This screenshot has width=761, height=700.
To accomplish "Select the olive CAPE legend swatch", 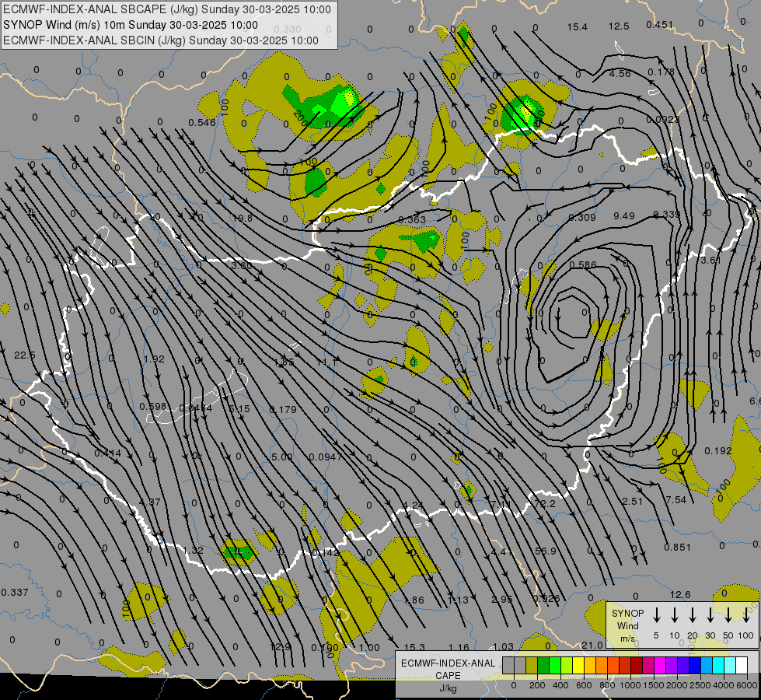I will click(x=532, y=665).
